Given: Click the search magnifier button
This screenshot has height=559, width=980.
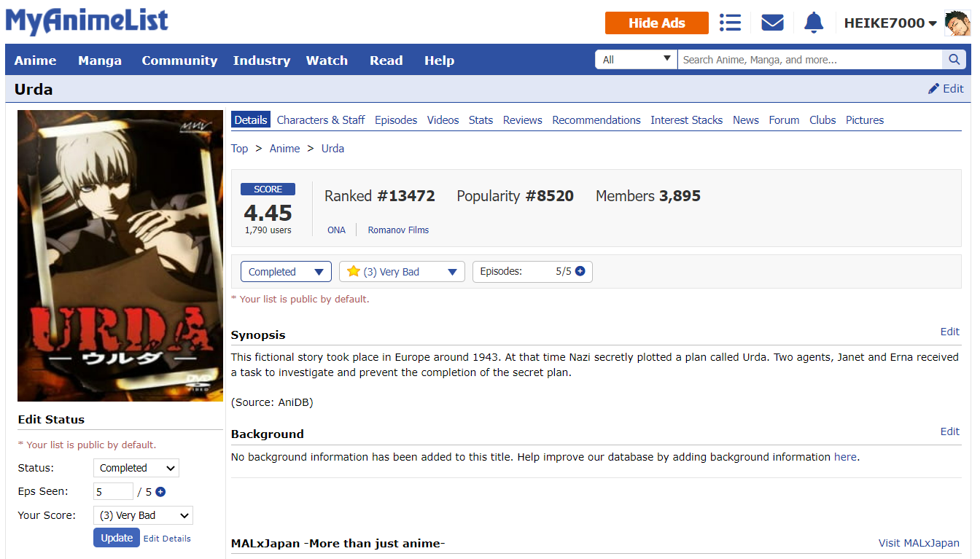Looking at the screenshot, I should click(954, 60).
